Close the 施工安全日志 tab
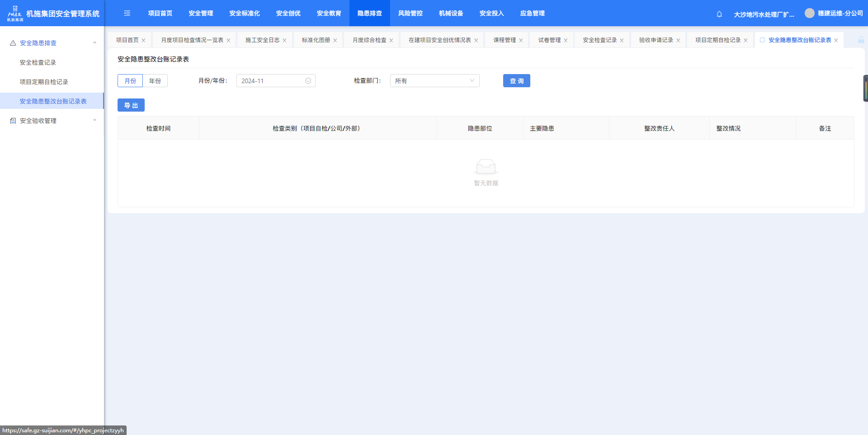 pos(284,41)
